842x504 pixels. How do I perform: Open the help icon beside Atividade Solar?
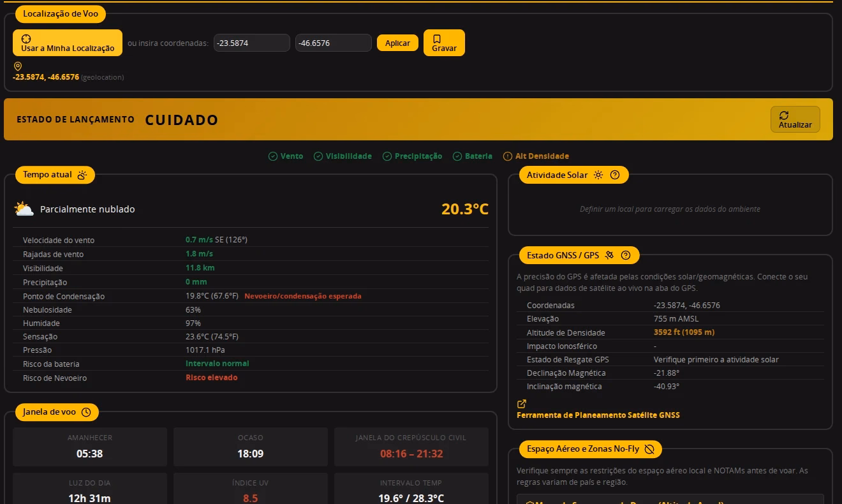(x=615, y=175)
